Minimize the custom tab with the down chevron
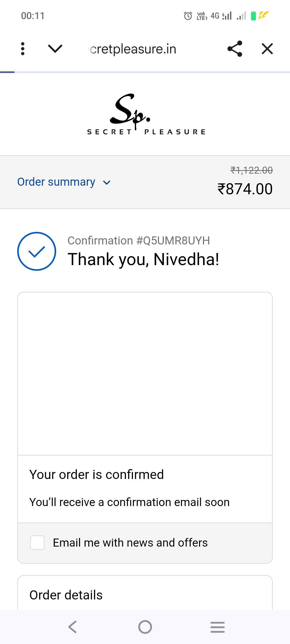 55,49
